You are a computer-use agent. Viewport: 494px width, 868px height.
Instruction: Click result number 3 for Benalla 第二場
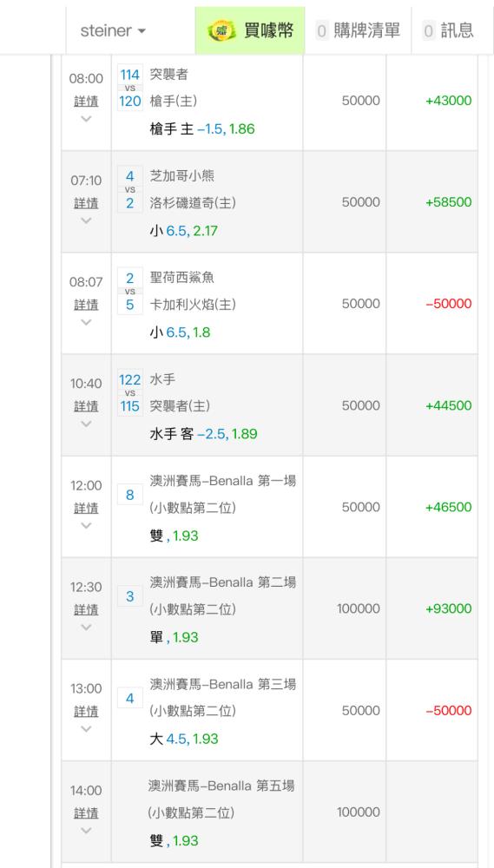click(130, 595)
